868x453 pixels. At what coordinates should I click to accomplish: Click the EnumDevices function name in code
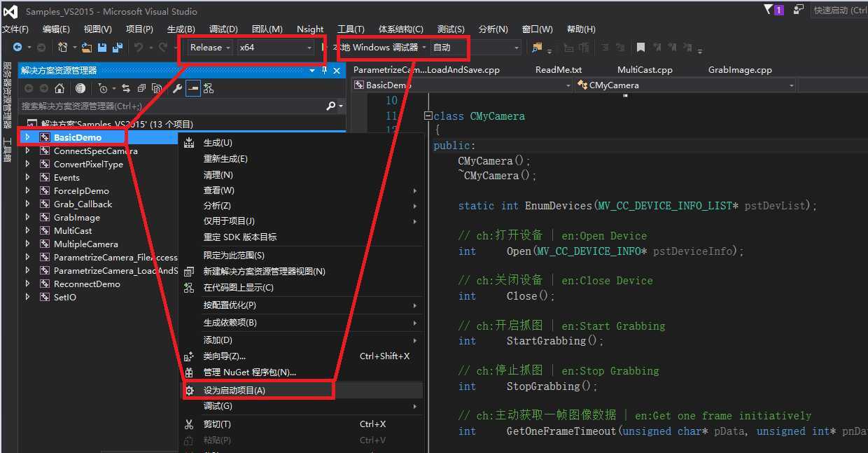tap(559, 206)
